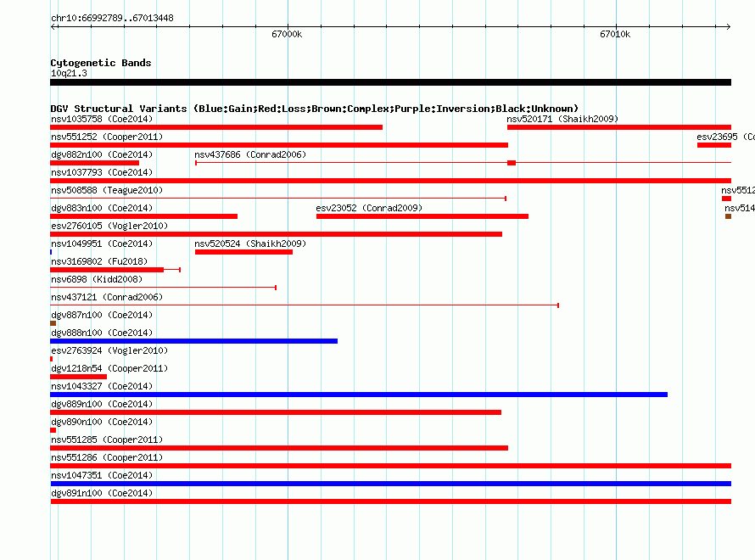Click the 67010k ruler tick label
This screenshot has height=560, width=755.
tap(615, 34)
